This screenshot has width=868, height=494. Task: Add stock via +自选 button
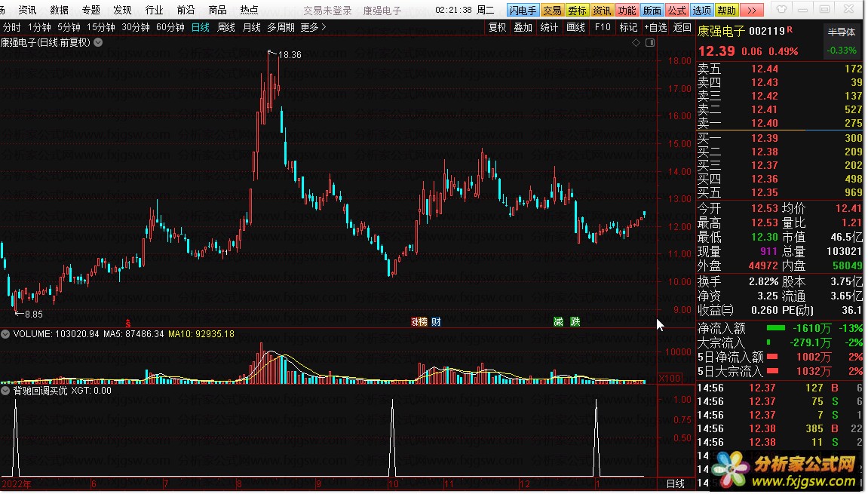point(655,27)
